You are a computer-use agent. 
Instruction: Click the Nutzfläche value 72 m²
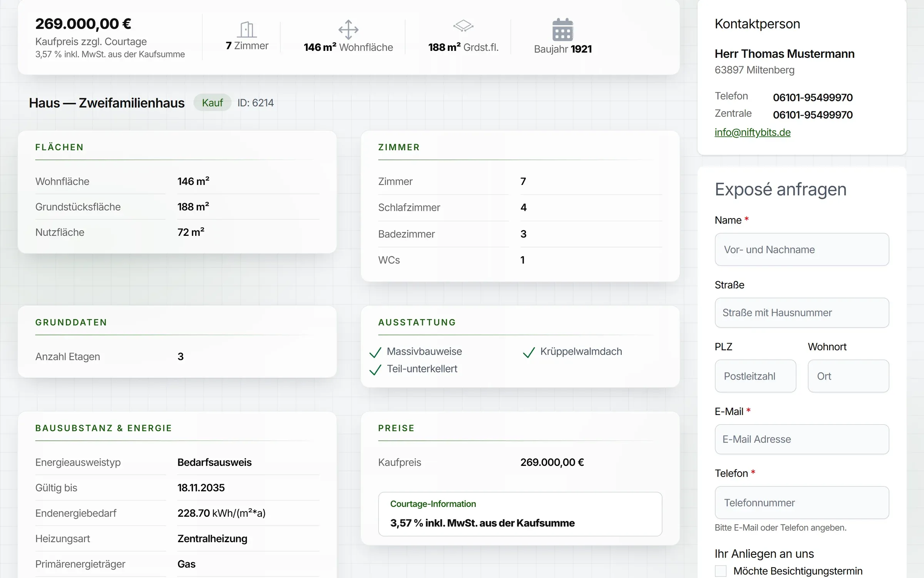[191, 232]
